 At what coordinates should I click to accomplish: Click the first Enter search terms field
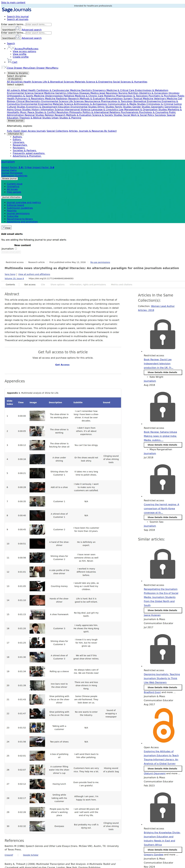pyautogui.click(x=38, y=25)
